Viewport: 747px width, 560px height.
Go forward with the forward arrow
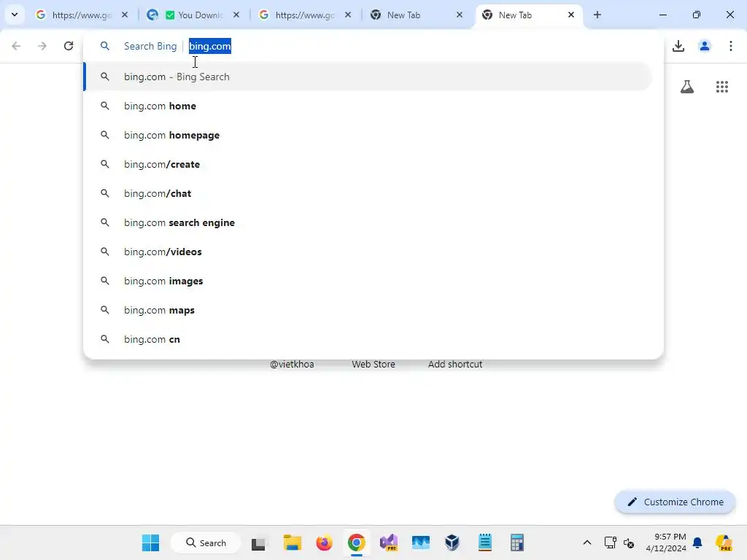[42, 46]
